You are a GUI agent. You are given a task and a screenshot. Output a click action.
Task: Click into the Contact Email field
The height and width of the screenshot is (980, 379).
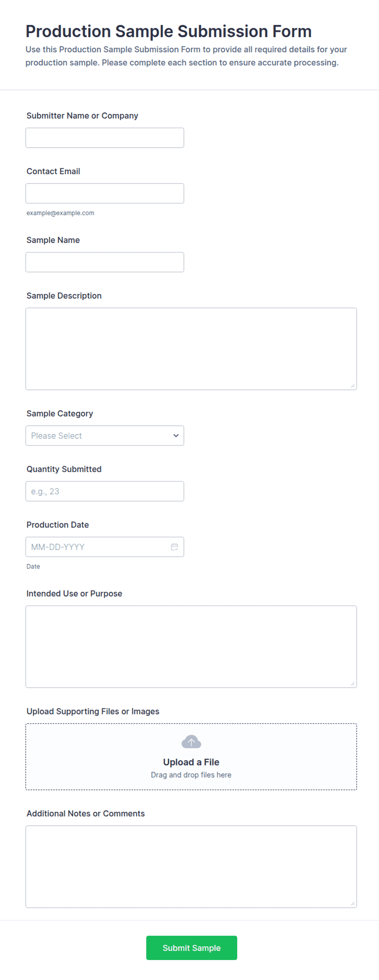pos(105,193)
